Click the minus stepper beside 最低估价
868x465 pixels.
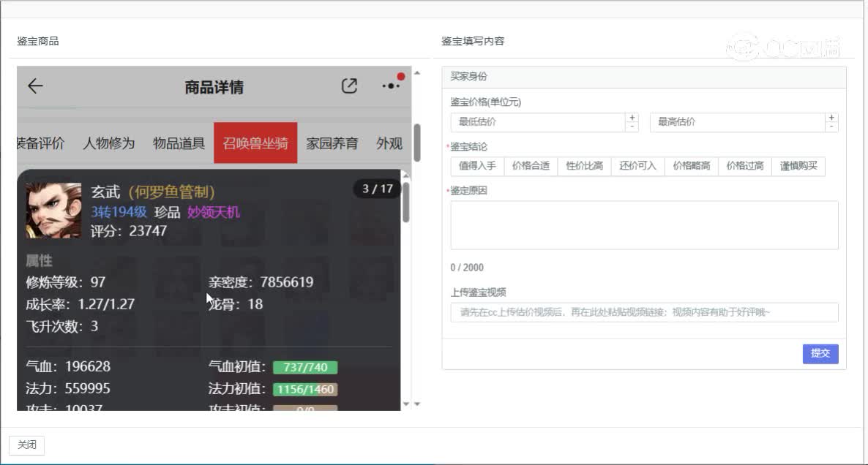pyautogui.click(x=632, y=126)
